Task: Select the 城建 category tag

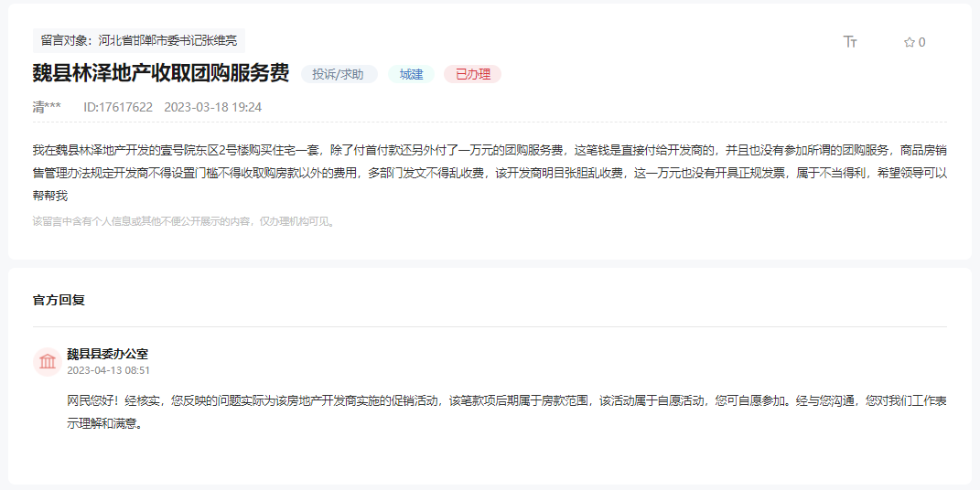Action: point(411,74)
